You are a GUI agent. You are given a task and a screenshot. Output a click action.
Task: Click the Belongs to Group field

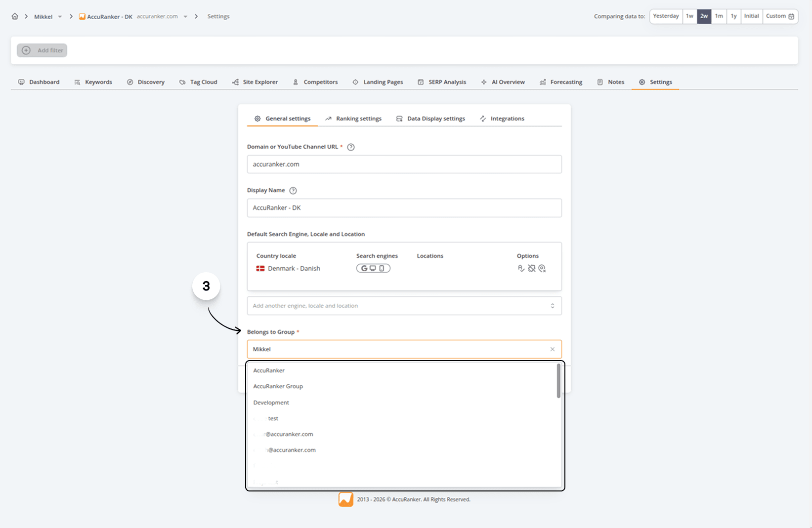tap(404, 349)
